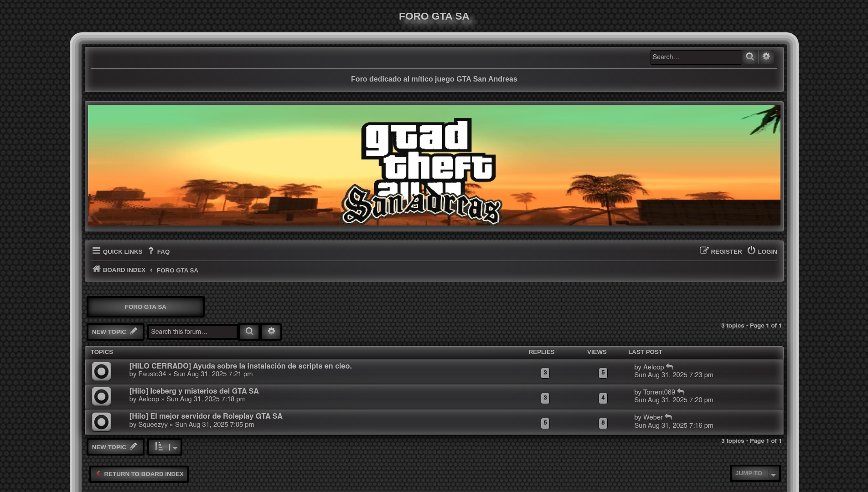Open the Quick Links menu
The image size is (868, 492).
pyautogui.click(x=117, y=251)
